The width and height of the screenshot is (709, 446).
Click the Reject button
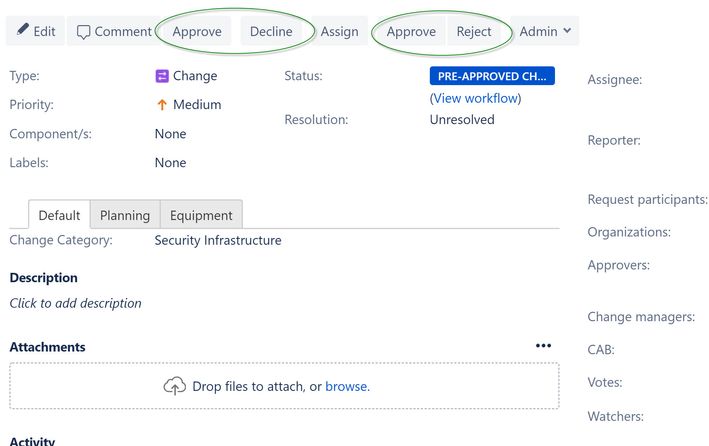pos(473,31)
